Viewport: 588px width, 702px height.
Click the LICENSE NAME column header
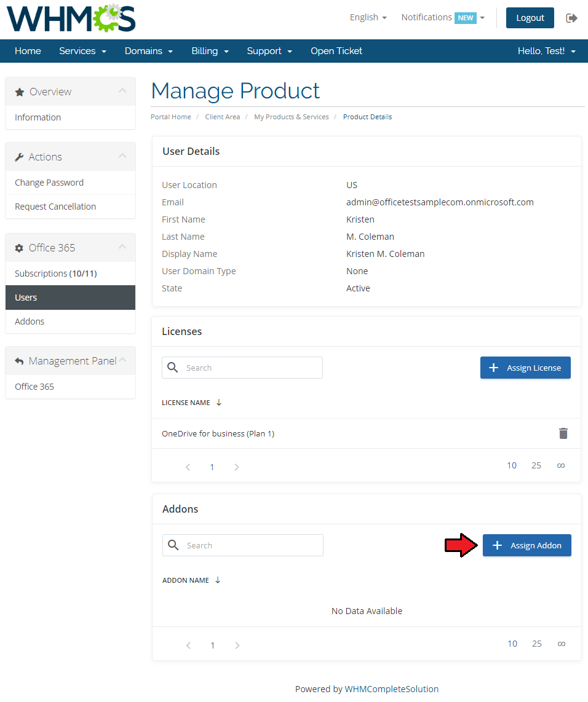(x=186, y=403)
